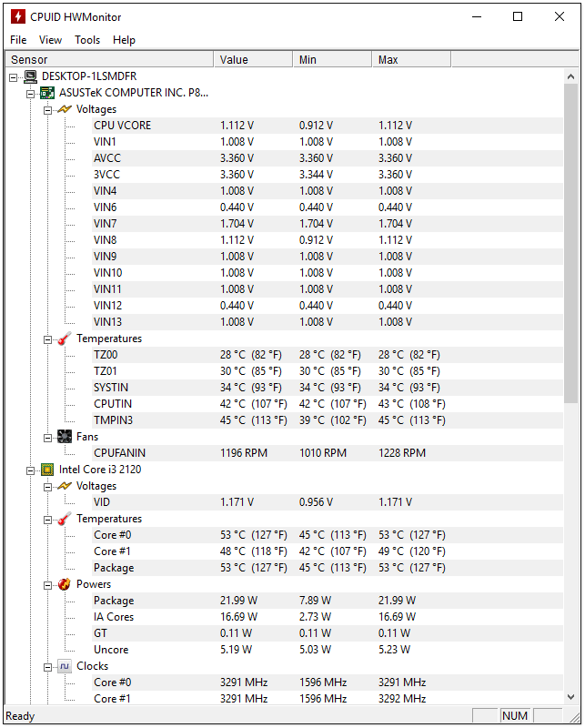Viewport: 585px width, 728px height.
Task: Click the Clocks waveform icon
Action: (65, 666)
